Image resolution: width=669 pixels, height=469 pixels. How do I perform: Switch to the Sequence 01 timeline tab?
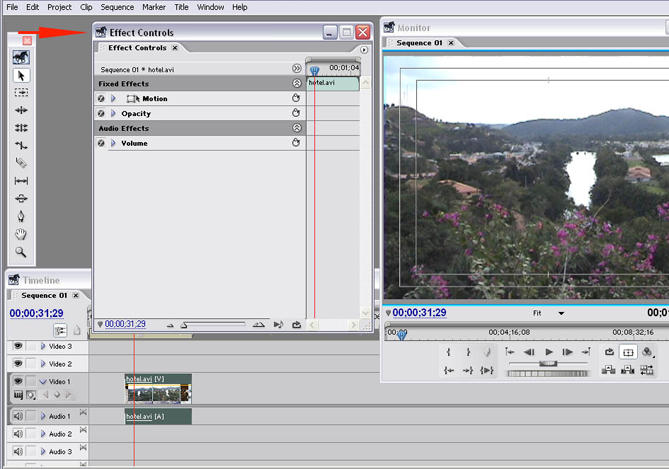44,296
